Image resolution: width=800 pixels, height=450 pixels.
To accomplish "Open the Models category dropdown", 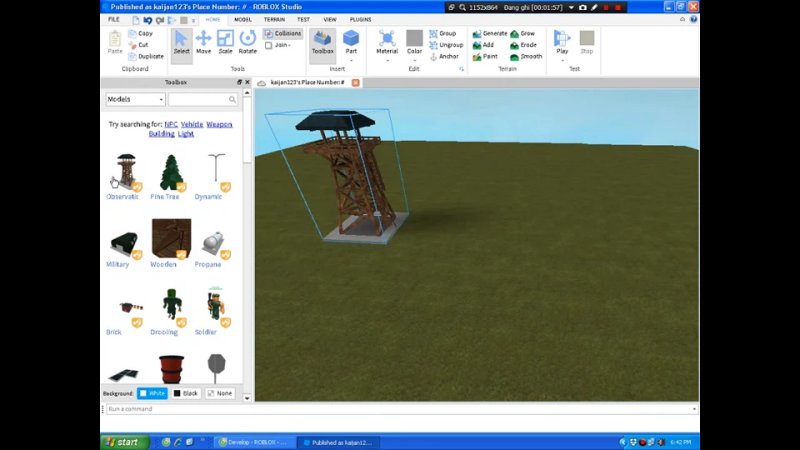I will 135,99.
